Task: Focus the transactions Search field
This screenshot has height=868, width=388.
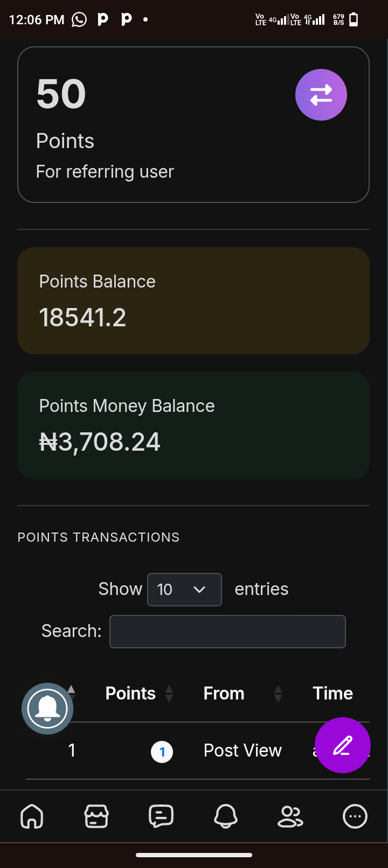Action: [x=227, y=632]
